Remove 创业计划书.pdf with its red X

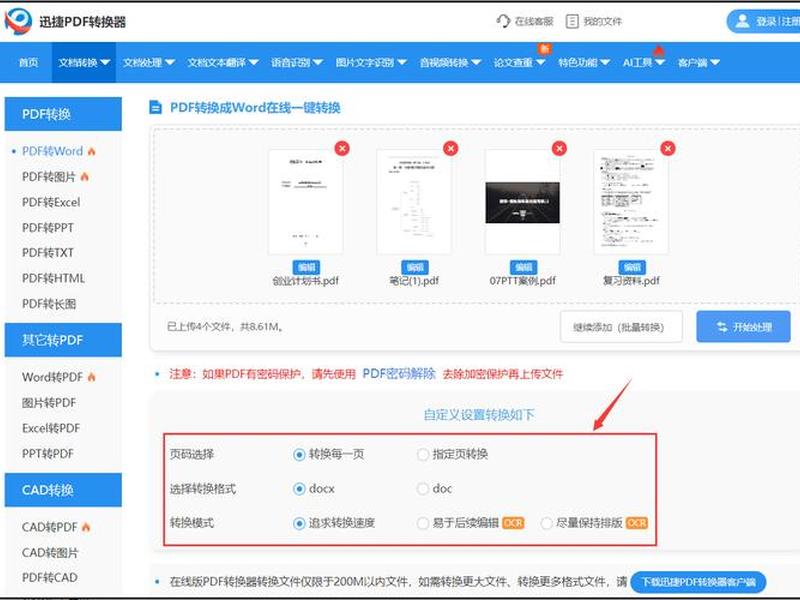342,148
